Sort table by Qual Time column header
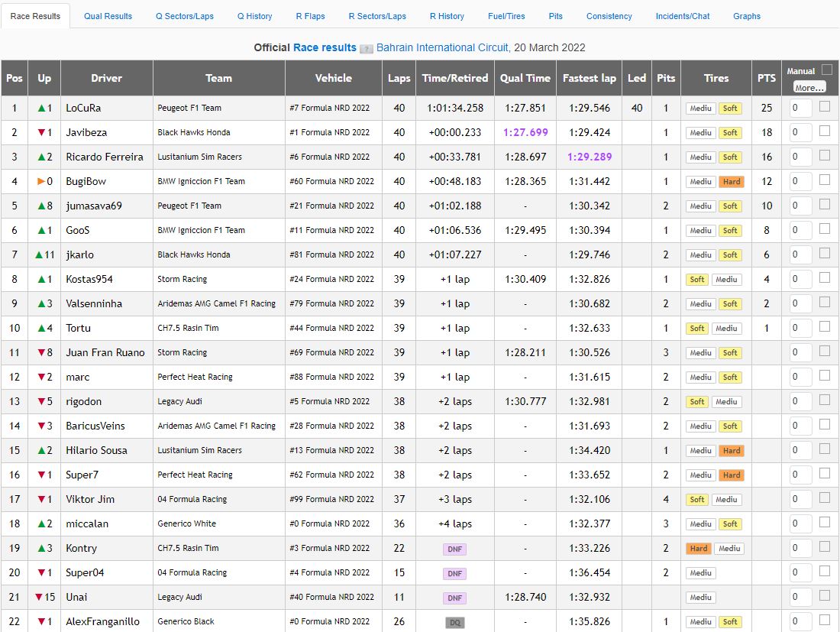 point(525,78)
